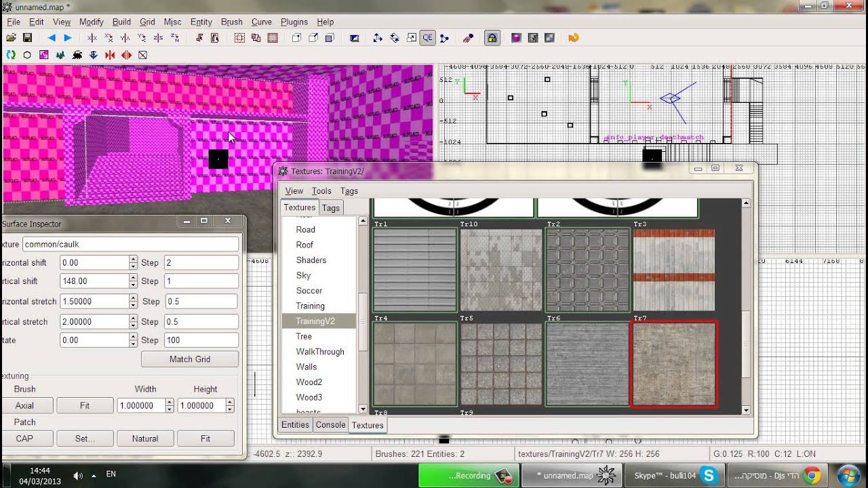The width and height of the screenshot is (868, 488).
Task: Select the Translate manipulator tool
Action: [378, 38]
